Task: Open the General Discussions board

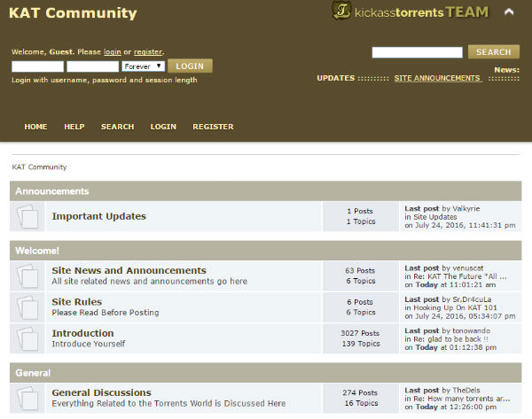Action: point(101,392)
